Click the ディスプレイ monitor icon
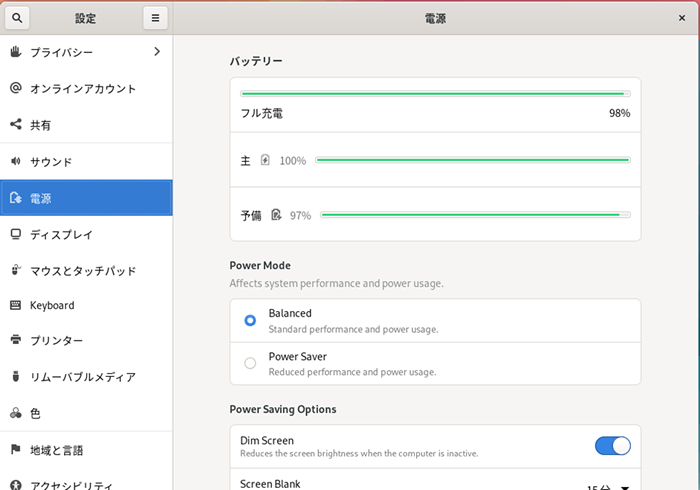 pyautogui.click(x=16, y=234)
